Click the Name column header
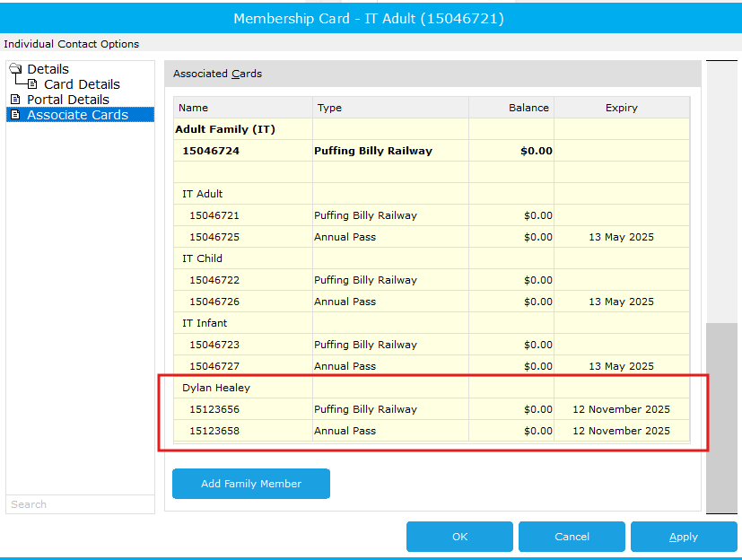The width and height of the screenshot is (742, 560). pos(243,108)
